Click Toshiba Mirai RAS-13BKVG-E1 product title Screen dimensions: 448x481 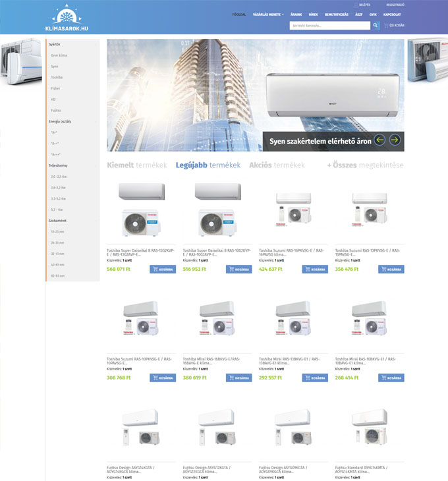(x=289, y=361)
